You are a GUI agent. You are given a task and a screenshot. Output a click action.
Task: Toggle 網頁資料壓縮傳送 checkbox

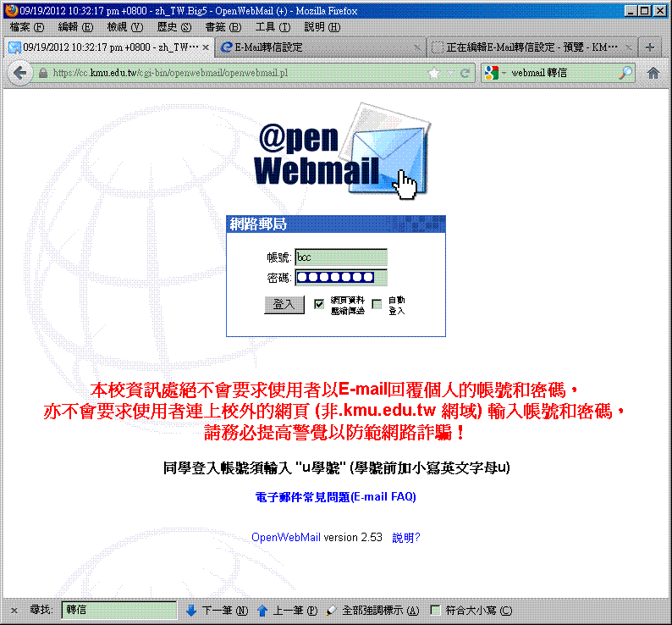[x=319, y=304]
